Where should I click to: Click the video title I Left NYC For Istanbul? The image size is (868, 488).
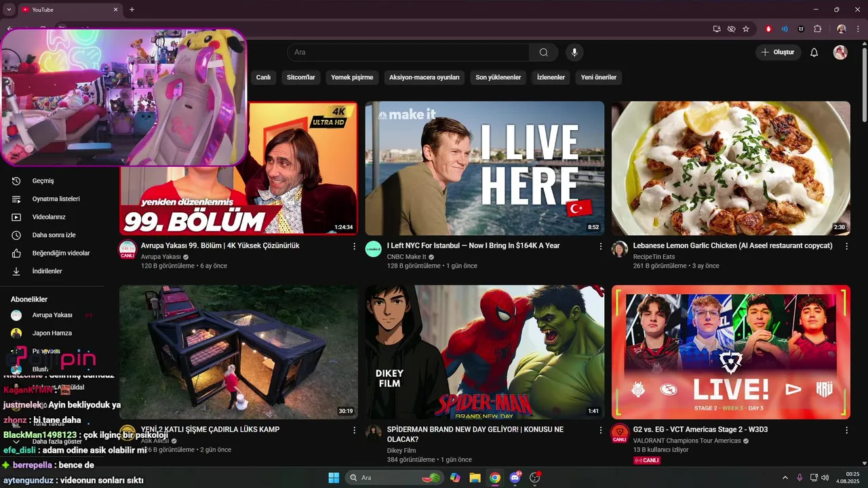(473, 245)
